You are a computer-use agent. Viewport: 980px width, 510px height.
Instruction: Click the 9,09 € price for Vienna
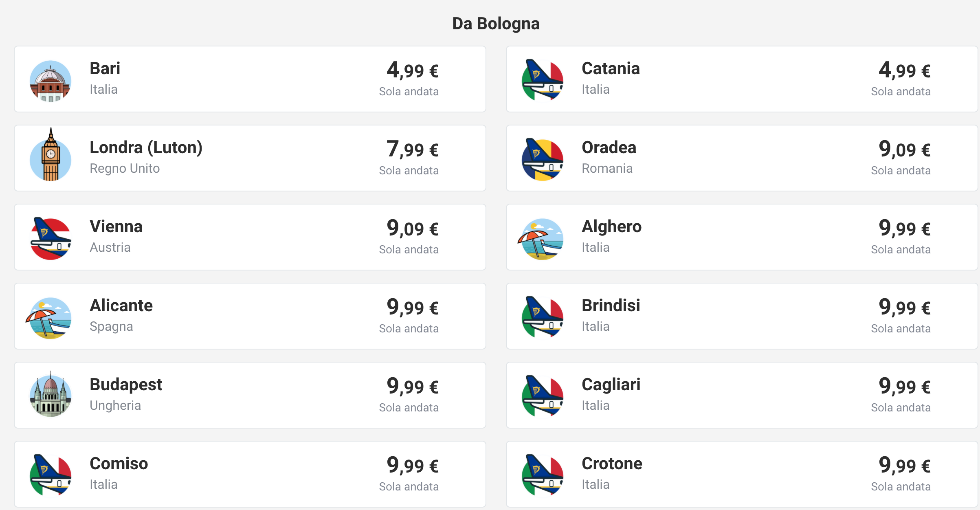413,228
